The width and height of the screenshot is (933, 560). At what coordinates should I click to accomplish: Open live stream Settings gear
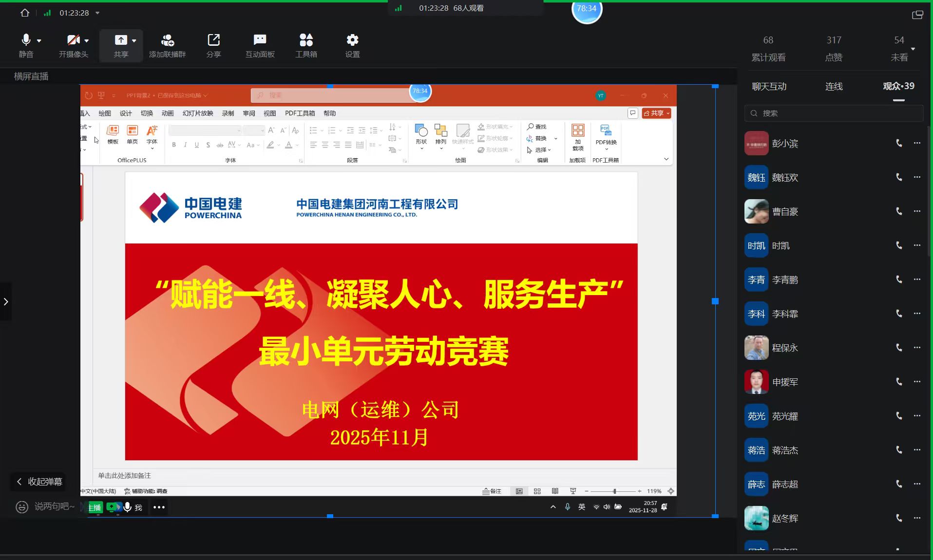click(x=352, y=40)
